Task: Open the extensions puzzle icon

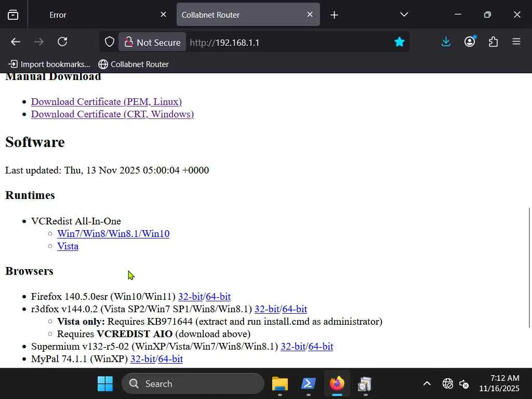Action: [493, 42]
